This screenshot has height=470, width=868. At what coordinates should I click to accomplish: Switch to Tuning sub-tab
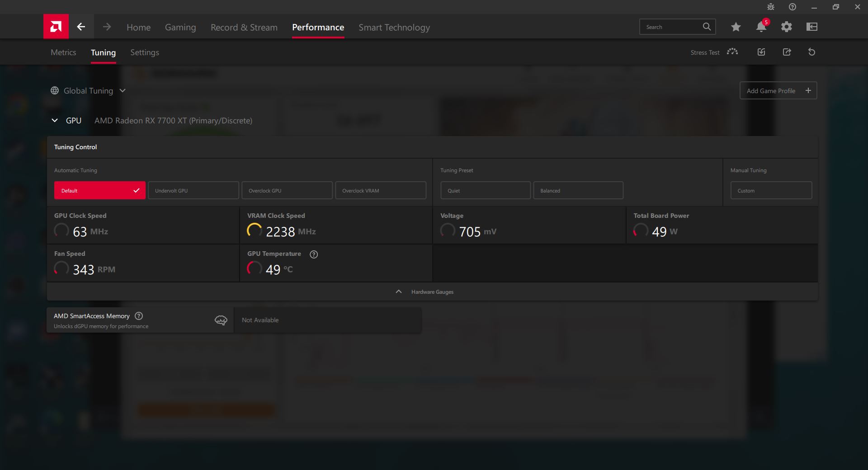point(103,52)
